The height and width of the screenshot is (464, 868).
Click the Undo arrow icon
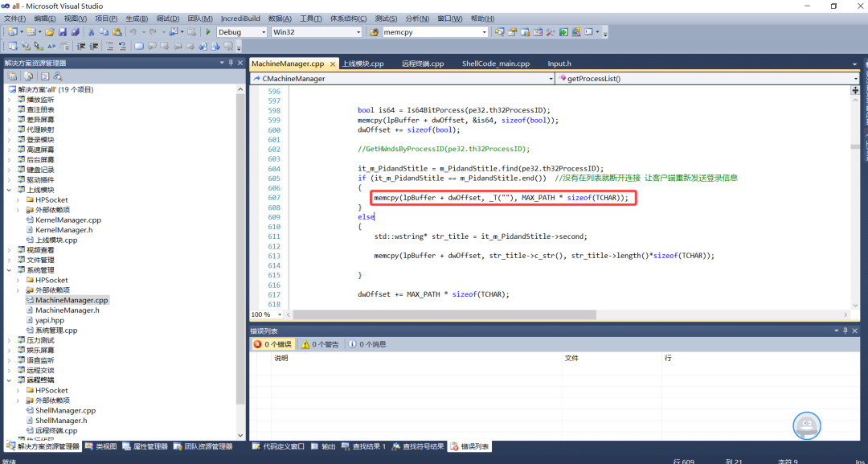133,32
